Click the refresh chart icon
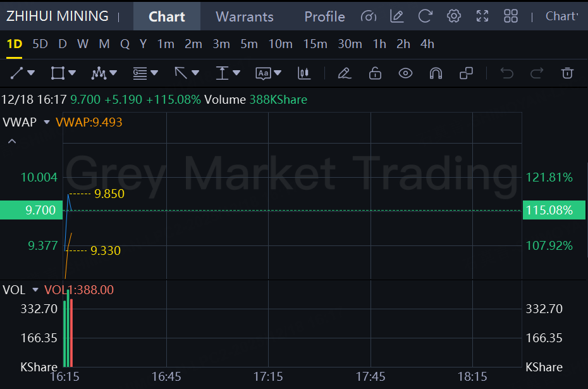 point(426,16)
